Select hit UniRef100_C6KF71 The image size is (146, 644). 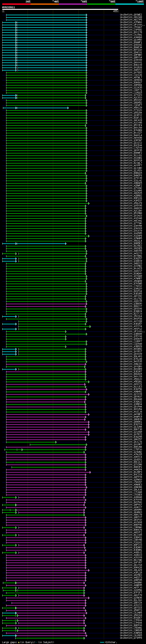coord(131,90)
